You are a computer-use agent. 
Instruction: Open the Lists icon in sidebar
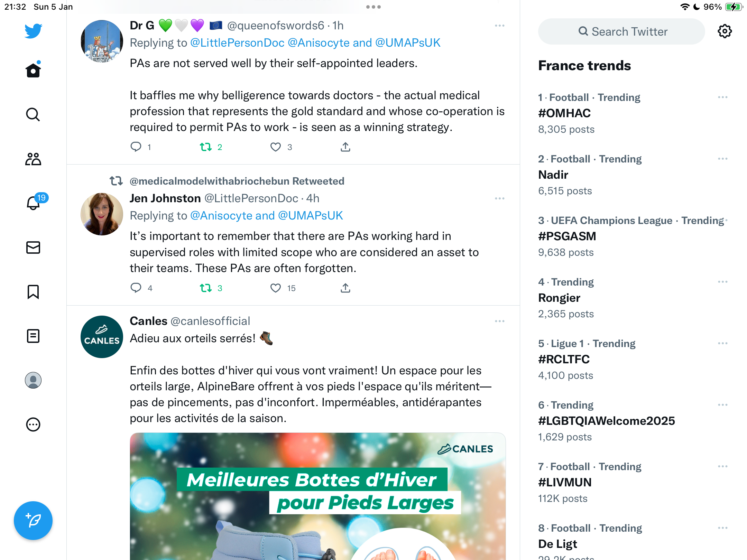33,336
